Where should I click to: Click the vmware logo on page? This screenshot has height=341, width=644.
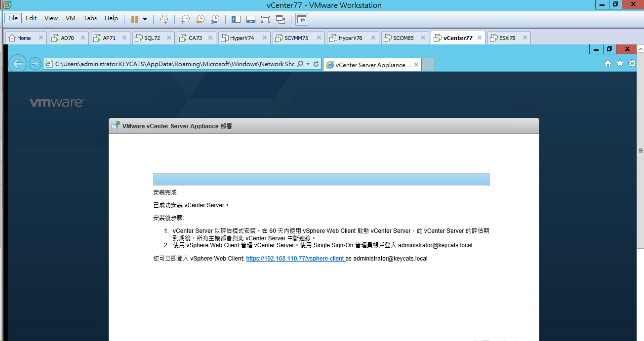click(x=57, y=103)
